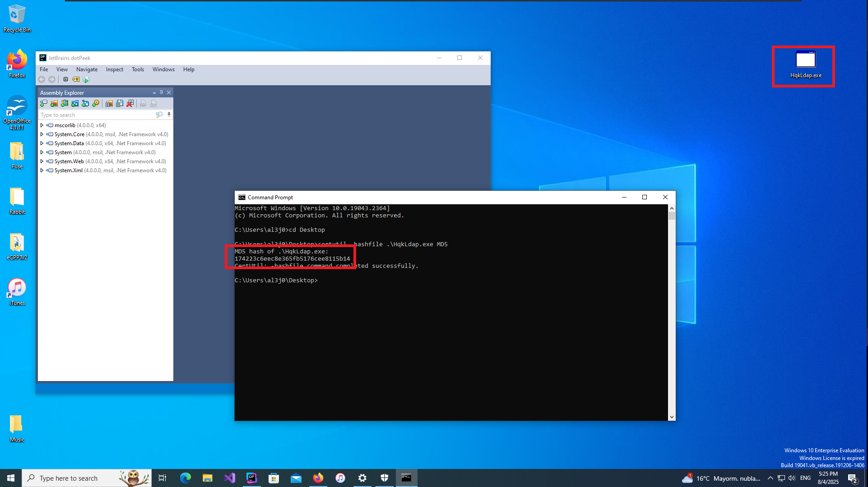Open the Windows Start menu

pyautogui.click(x=11, y=478)
